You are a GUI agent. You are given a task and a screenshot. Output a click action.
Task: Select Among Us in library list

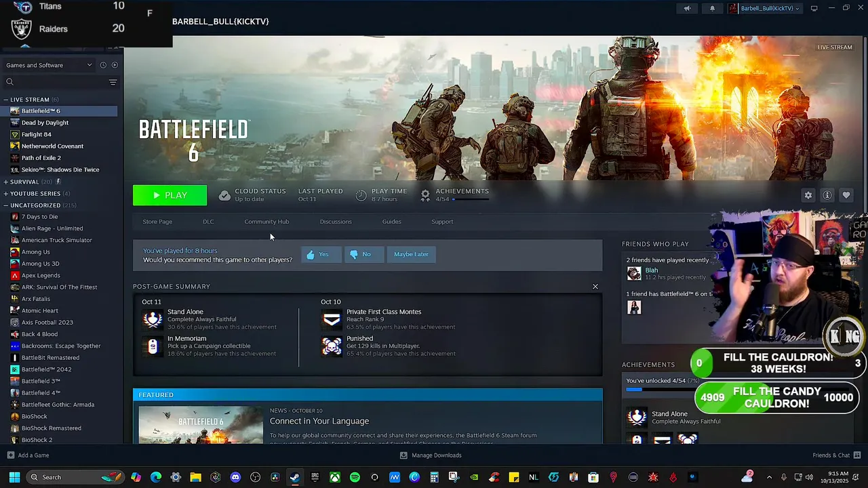(59, 252)
